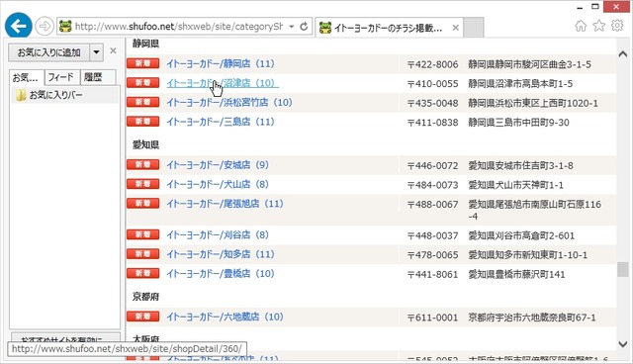Minimize the browser window
The width and height of the screenshot is (633, 364).
pyautogui.click(x=580, y=7)
